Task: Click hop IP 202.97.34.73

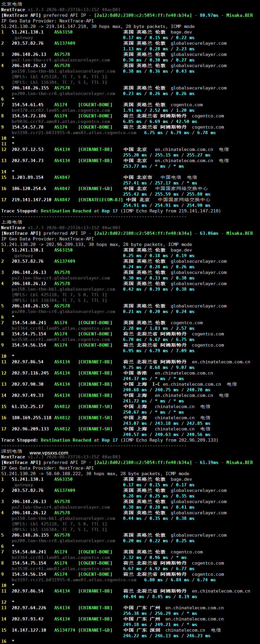Action: [28, 161]
